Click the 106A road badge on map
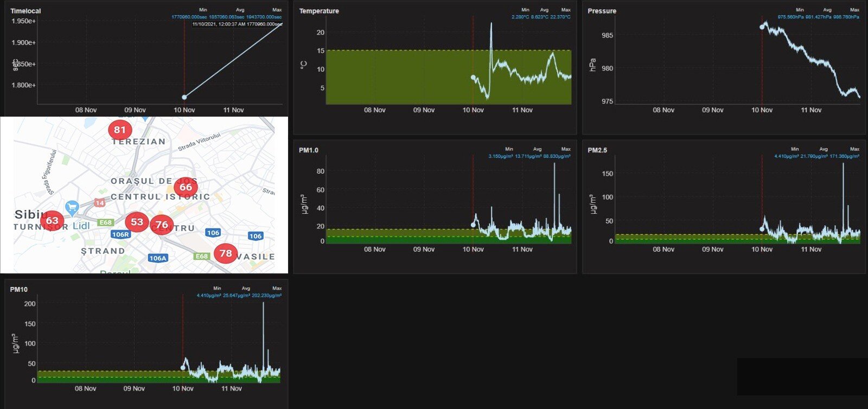This screenshot has width=868, height=409. (158, 258)
